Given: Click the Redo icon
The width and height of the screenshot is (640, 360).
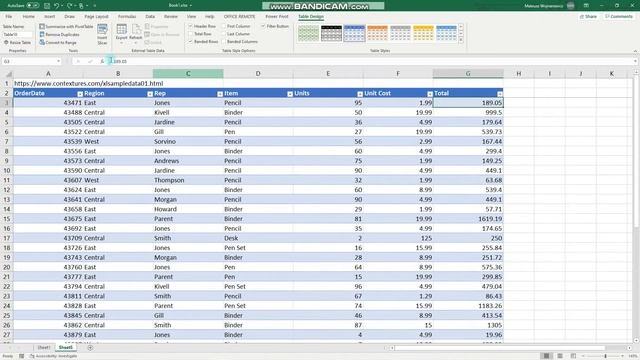Looking at the screenshot, I should coord(69,6).
